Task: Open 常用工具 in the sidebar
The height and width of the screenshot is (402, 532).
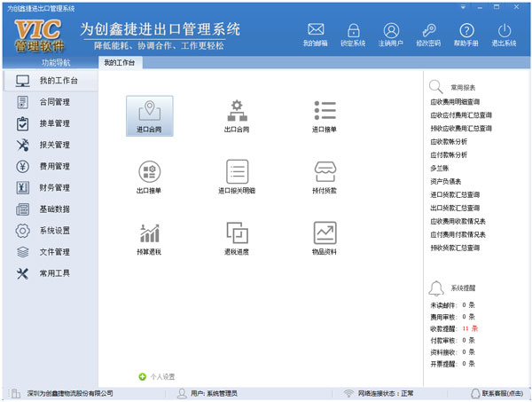Action: point(51,273)
